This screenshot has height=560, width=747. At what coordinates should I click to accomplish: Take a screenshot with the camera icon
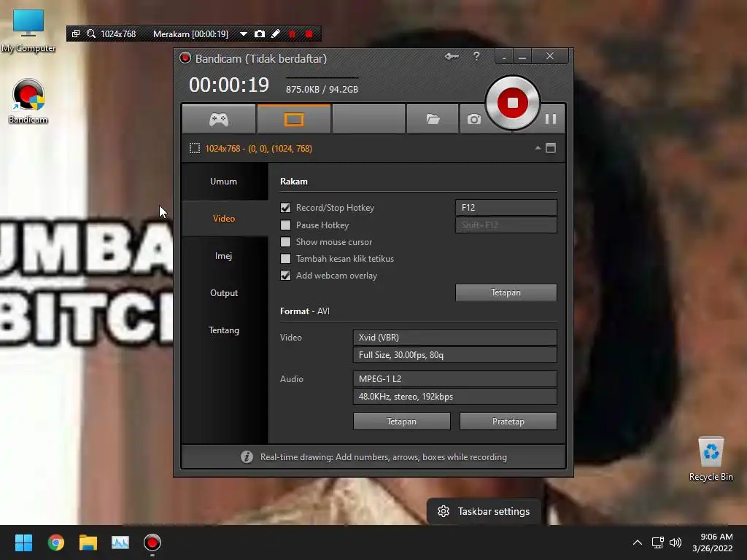(x=473, y=119)
